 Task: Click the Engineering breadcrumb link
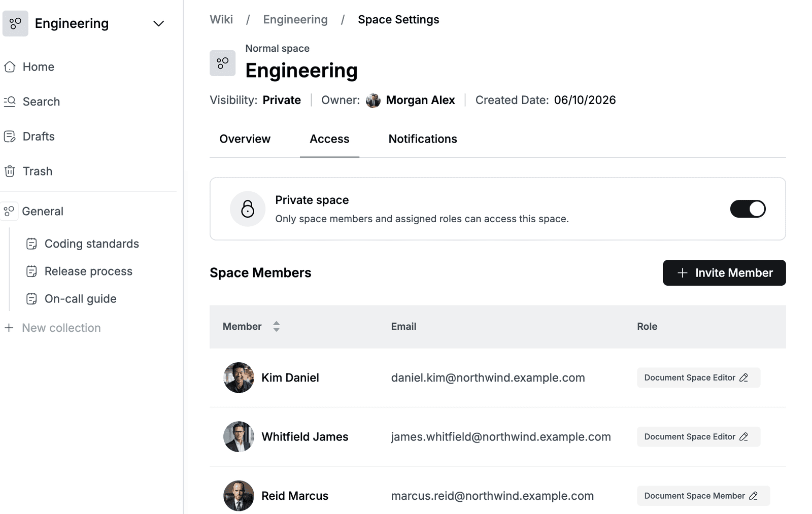pos(295,20)
